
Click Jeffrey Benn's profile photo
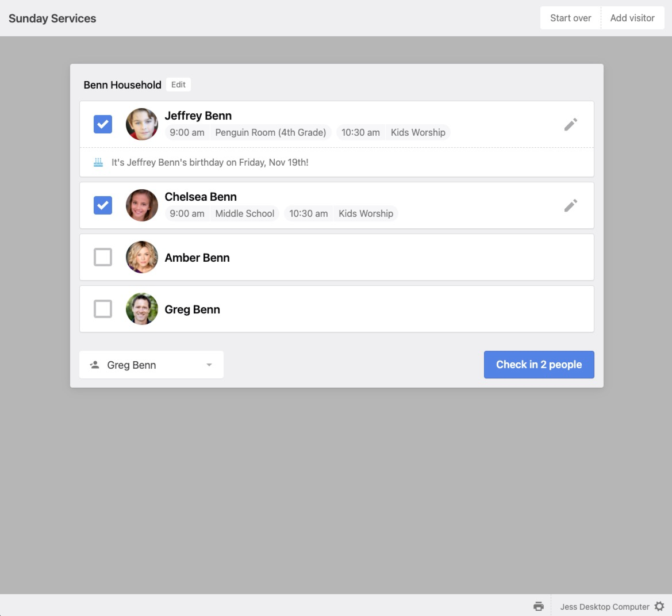tap(142, 124)
